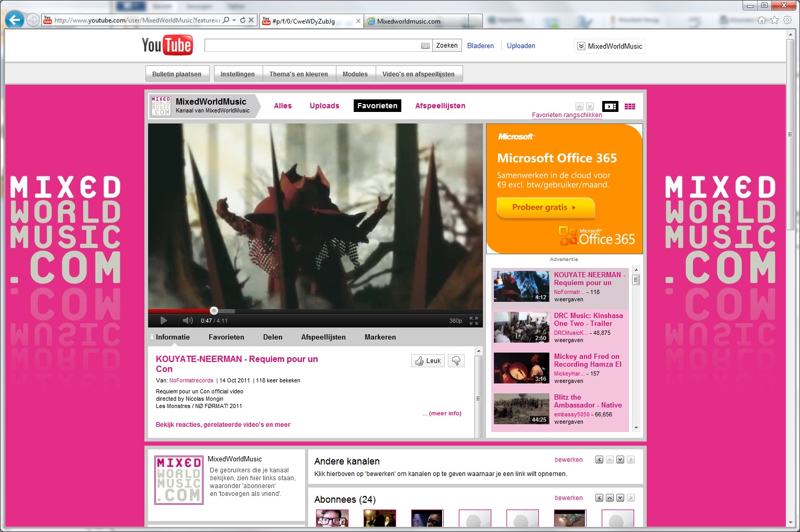
Task: Open browser favorites star icon
Action: click(774, 20)
